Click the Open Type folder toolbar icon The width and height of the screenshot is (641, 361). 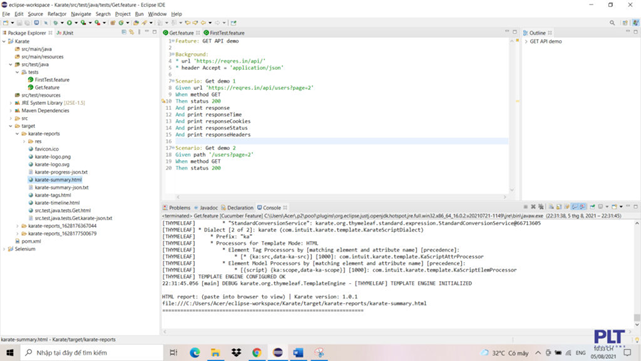136,23
